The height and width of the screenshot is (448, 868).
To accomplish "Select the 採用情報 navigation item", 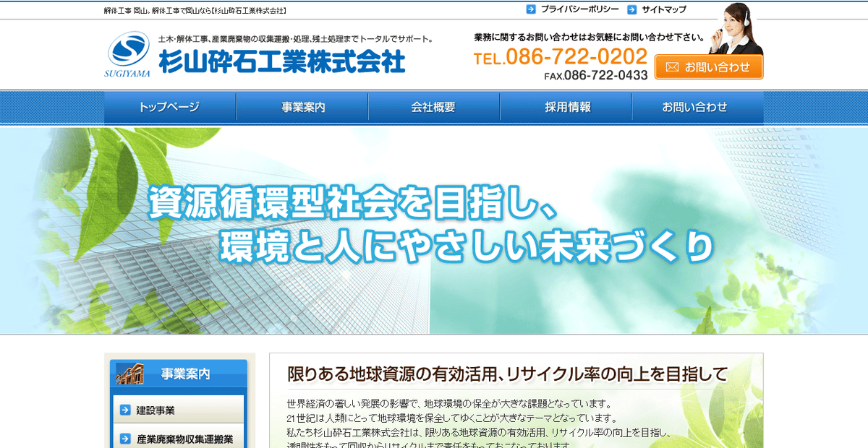I will click(x=566, y=106).
